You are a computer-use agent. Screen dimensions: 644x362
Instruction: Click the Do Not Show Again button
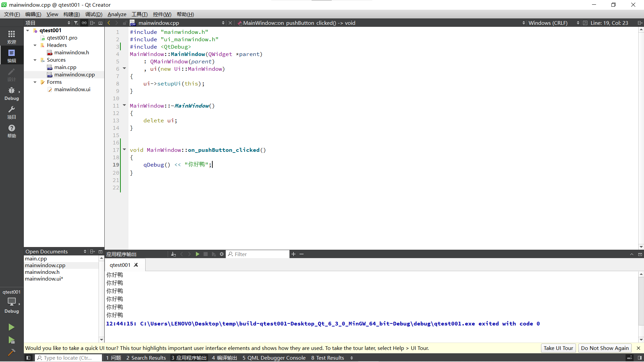604,348
